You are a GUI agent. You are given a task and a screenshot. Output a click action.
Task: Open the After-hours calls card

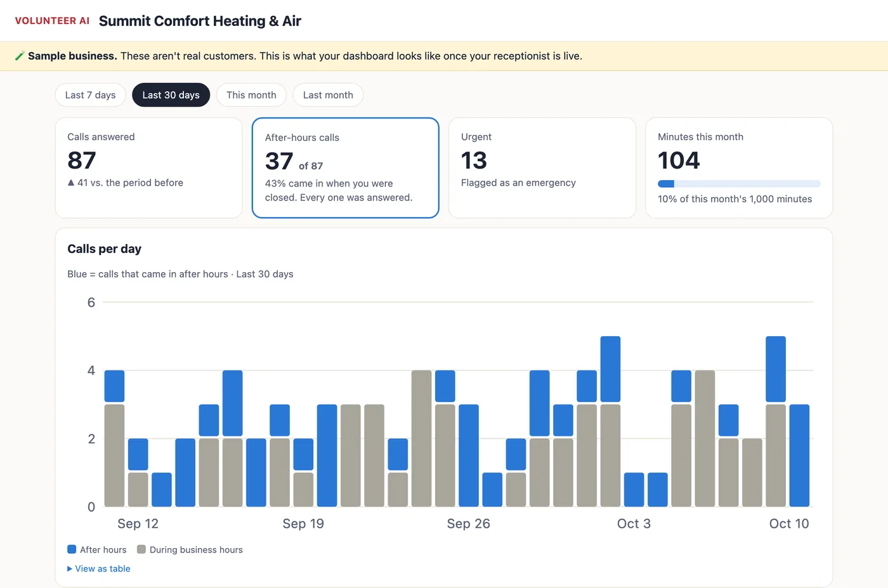coord(346,167)
